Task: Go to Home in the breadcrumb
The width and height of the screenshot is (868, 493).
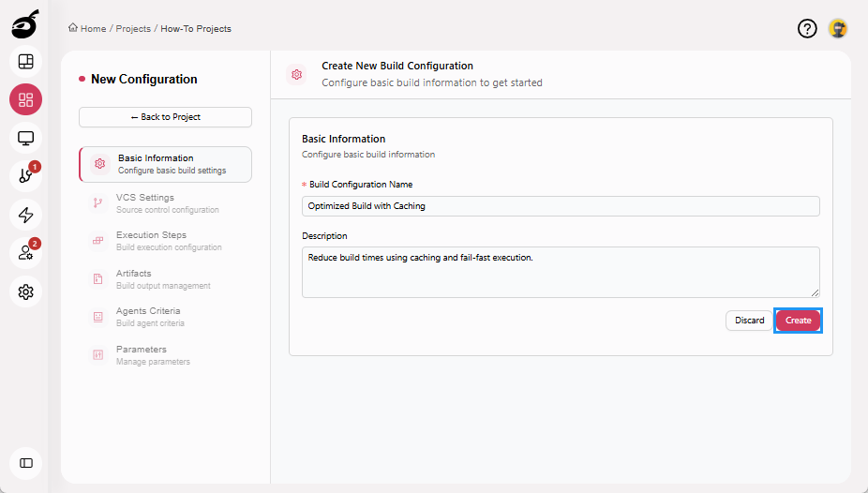Action: [93, 29]
